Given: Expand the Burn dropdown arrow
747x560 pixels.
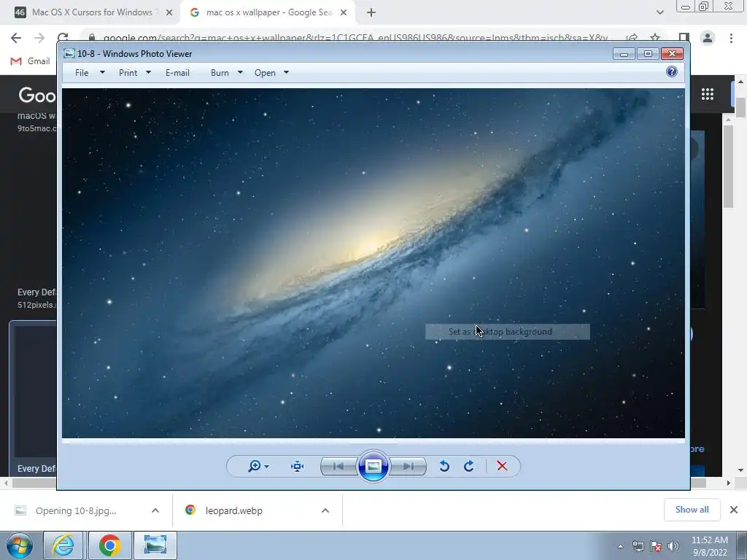Looking at the screenshot, I should pyautogui.click(x=240, y=72).
